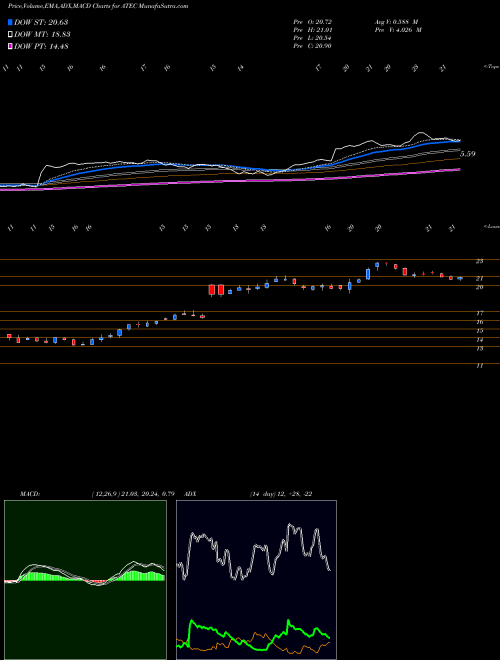Click the 'Pre H: 21.01' high value
The width and height of the screenshot is (500, 660).
[313, 30]
